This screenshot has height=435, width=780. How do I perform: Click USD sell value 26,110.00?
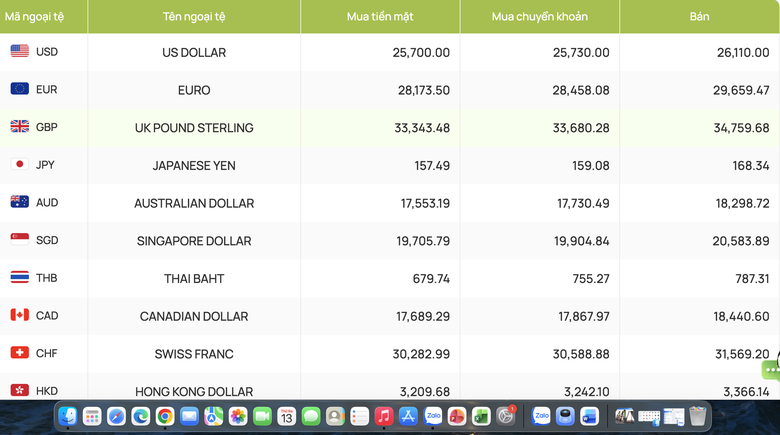[x=743, y=52]
